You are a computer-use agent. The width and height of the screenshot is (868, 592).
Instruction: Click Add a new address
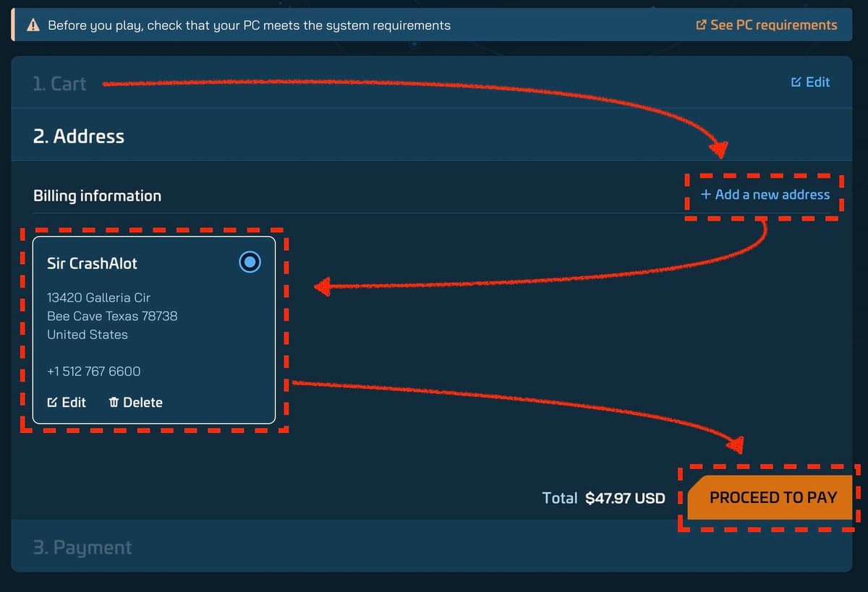click(x=765, y=194)
